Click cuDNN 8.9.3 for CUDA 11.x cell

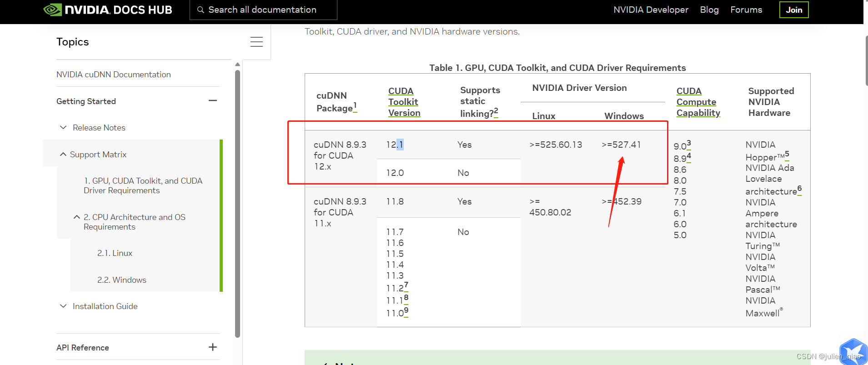340,212
